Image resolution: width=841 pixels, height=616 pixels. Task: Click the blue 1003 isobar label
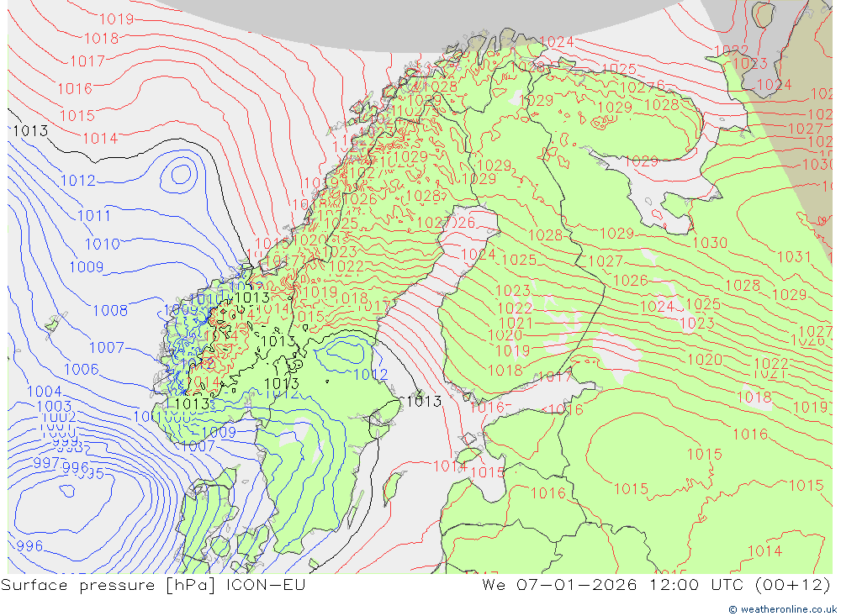pos(54,406)
